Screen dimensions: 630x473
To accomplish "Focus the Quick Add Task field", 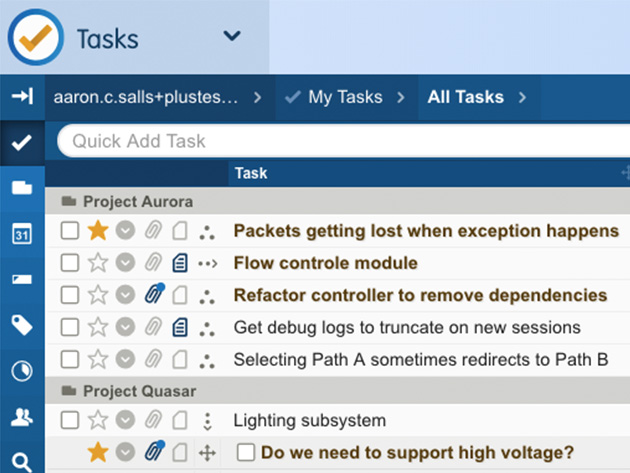I will pos(346,141).
